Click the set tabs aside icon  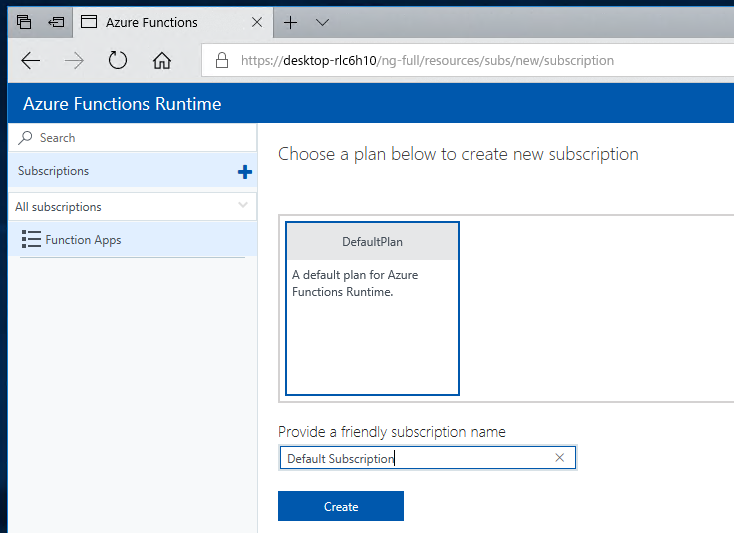(56, 22)
